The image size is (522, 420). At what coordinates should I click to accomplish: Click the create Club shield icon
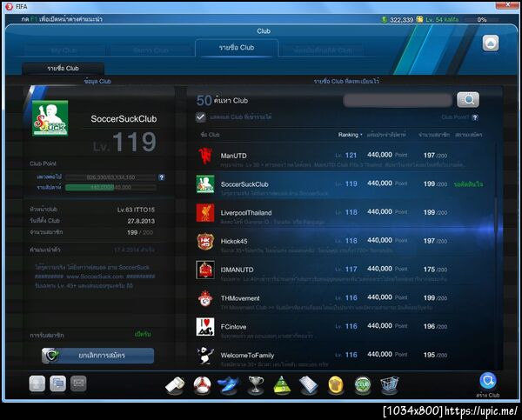tap(488, 381)
